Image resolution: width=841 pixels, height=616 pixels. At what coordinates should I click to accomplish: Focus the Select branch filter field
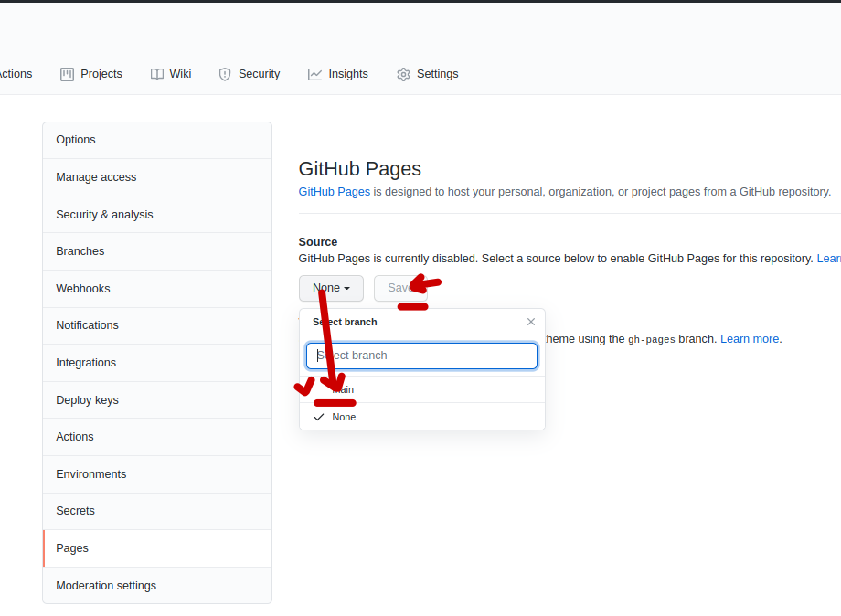coord(421,356)
